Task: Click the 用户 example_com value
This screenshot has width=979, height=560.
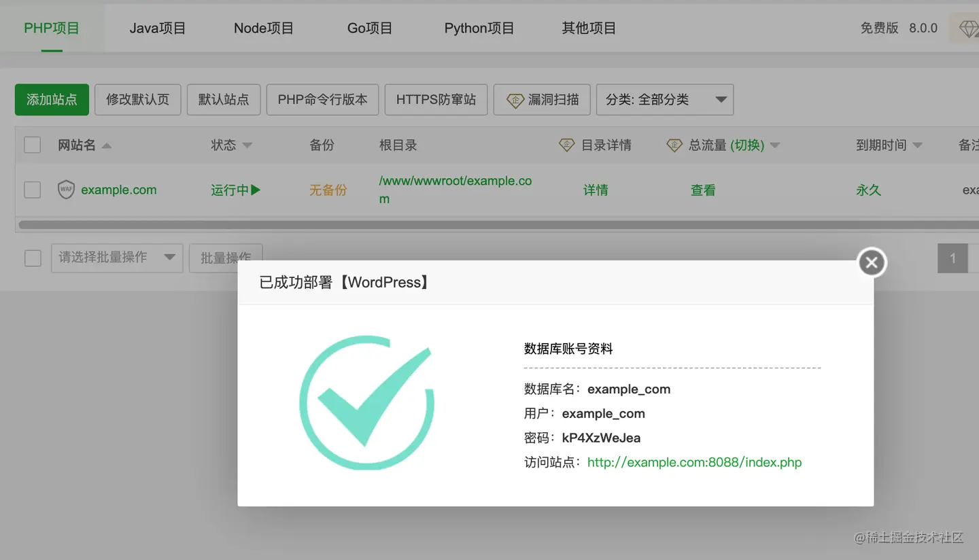Action: (604, 414)
